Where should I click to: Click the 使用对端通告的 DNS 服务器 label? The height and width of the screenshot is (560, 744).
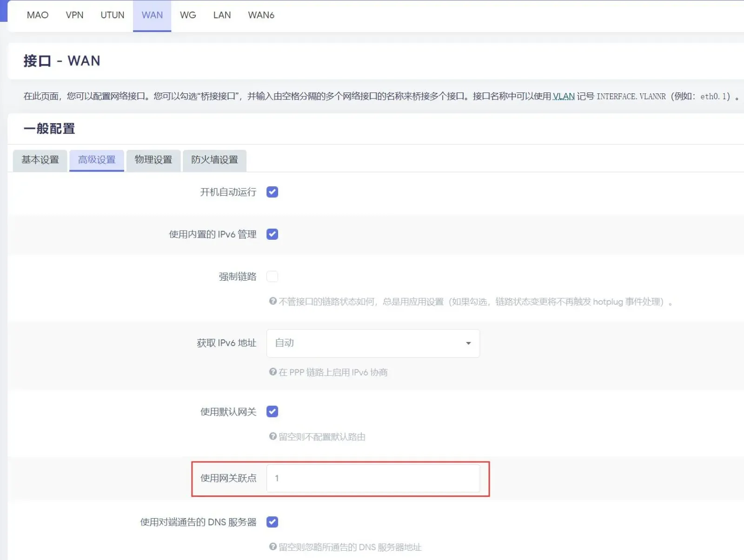[x=198, y=522]
